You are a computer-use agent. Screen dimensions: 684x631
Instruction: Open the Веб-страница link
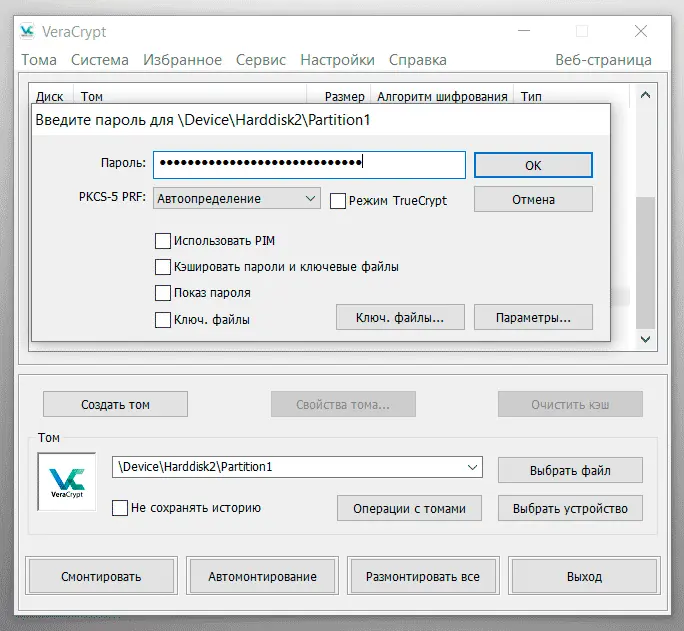603,60
